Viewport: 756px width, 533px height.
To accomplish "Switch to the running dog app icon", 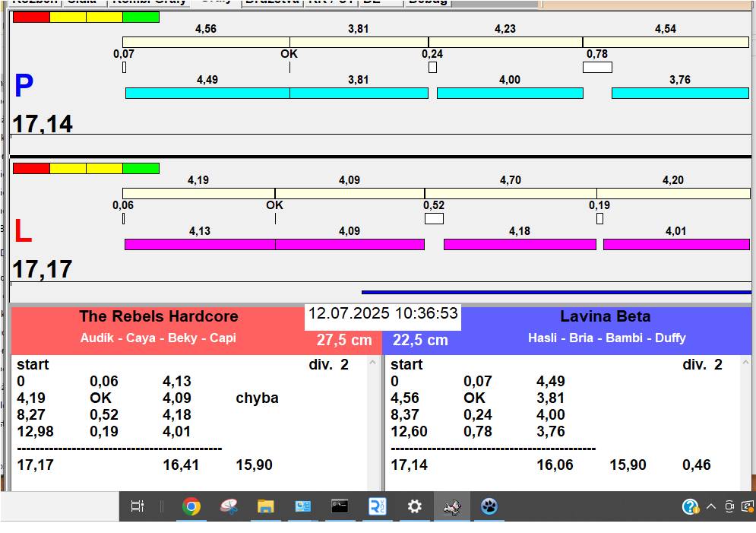I will click(452, 506).
